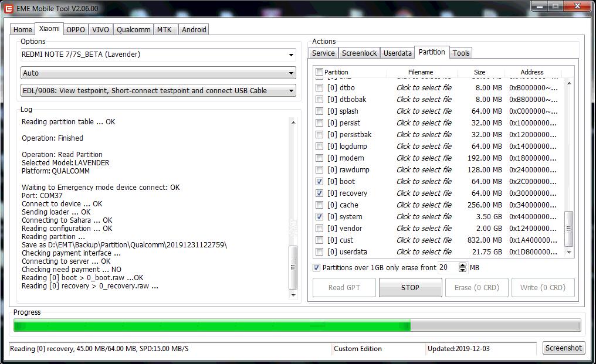
Task: Check the persist partition checkbox
Action: click(x=320, y=123)
